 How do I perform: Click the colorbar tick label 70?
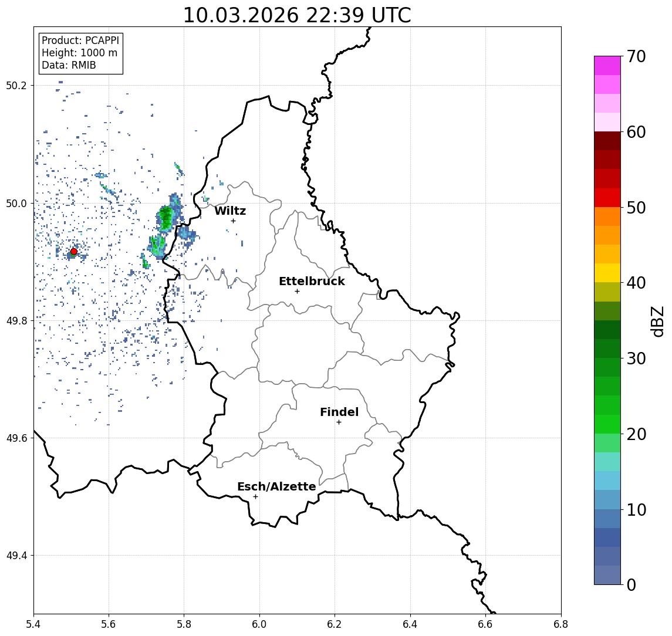pyautogui.click(x=636, y=56)
